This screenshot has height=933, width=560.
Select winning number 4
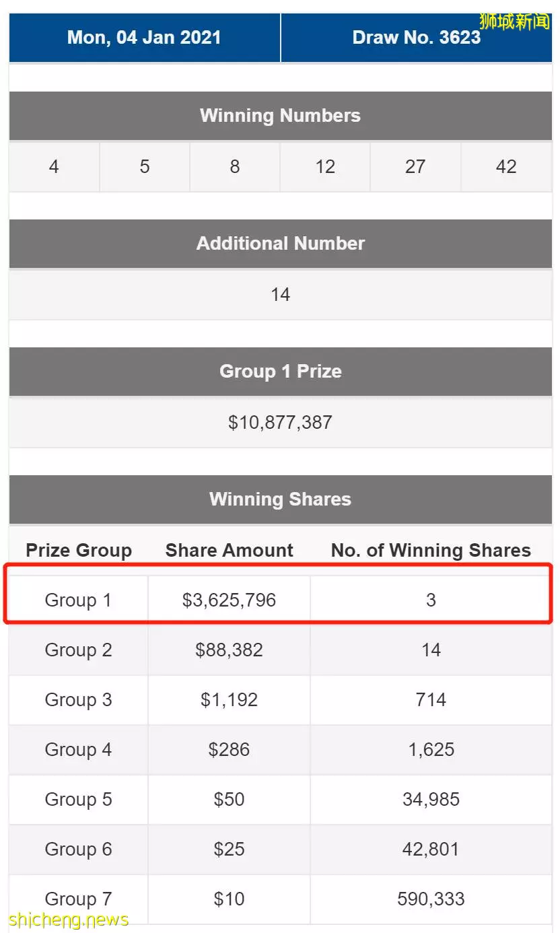[54, 167]
